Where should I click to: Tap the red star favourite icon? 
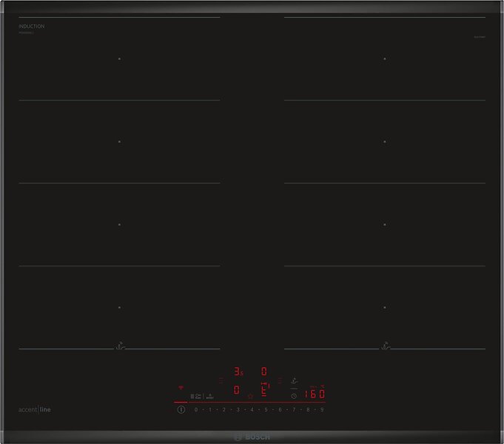(x=250, y=396)
